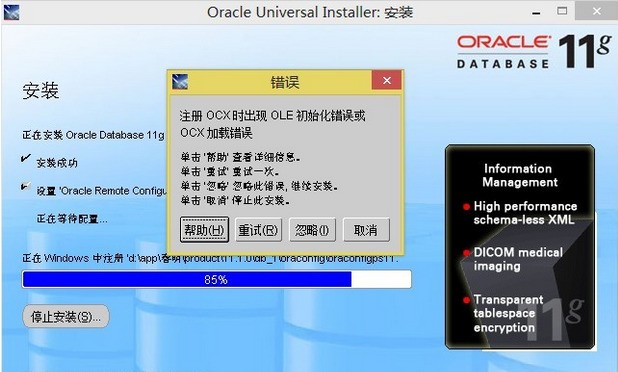Click the Oracle Remote Configuration checkmark icon
Viewport: 618px width, 372px height.
[26, 186]
